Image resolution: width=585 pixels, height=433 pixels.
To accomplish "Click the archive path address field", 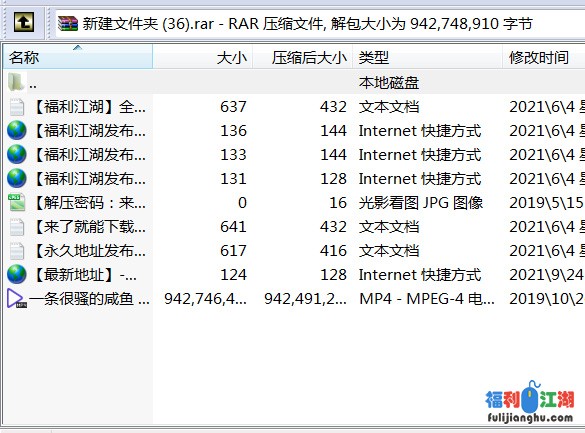I will click(320, 23).
